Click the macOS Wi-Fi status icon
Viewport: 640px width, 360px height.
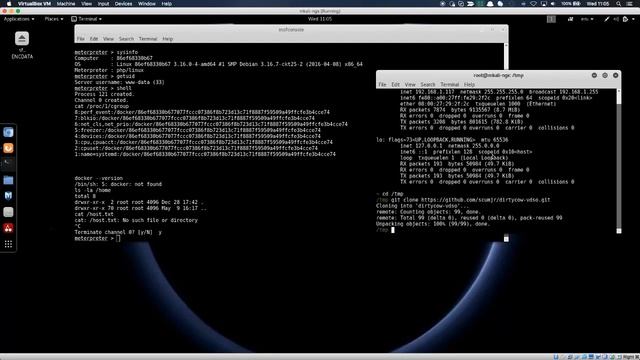click(x=533, y=4)
